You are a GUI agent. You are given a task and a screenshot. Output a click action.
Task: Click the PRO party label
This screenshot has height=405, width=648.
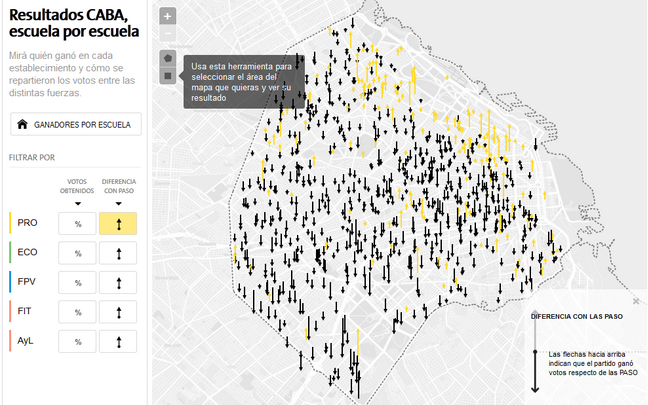pyautogui.click(x=27, y=223)
